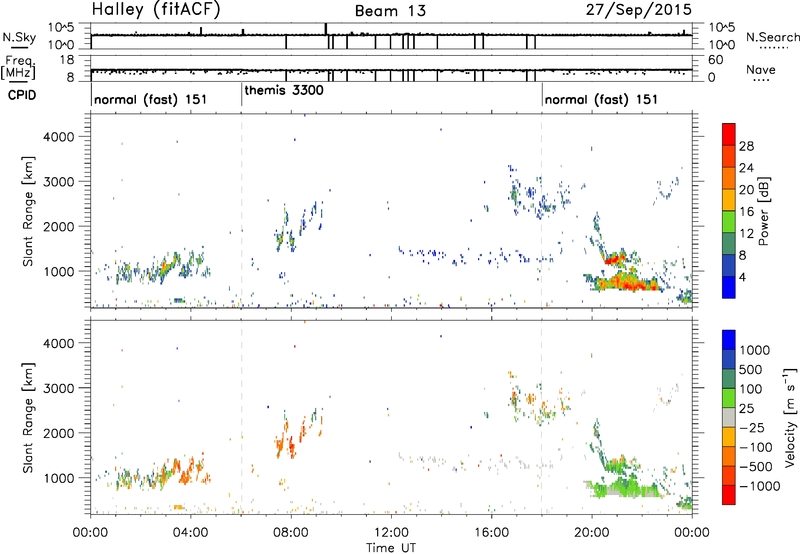Screen dimensions: 800x554
Task: Click the 'Power [dB]' colorbar title
Action: click(x=763, y=211)
